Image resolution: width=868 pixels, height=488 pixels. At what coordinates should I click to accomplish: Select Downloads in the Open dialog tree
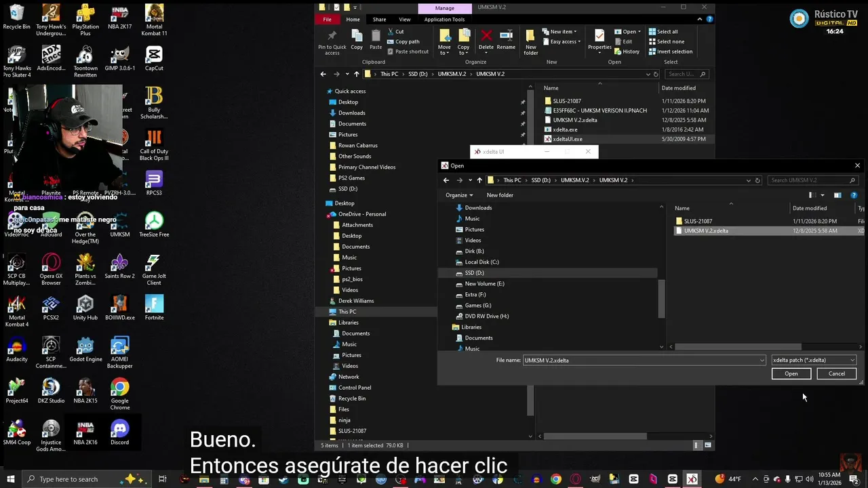pyautogui.click(x=478, y=207)
